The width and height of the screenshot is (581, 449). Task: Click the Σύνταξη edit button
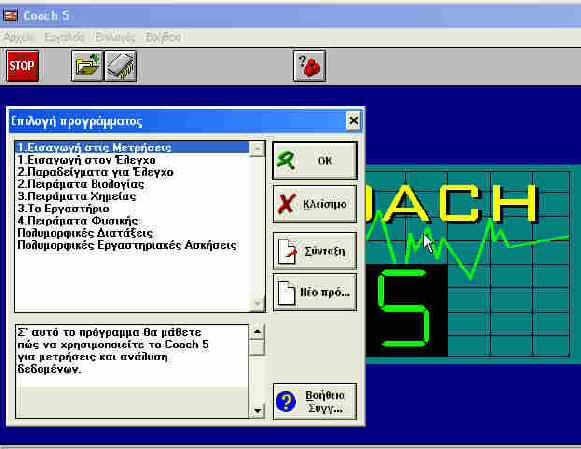point(315,251)
